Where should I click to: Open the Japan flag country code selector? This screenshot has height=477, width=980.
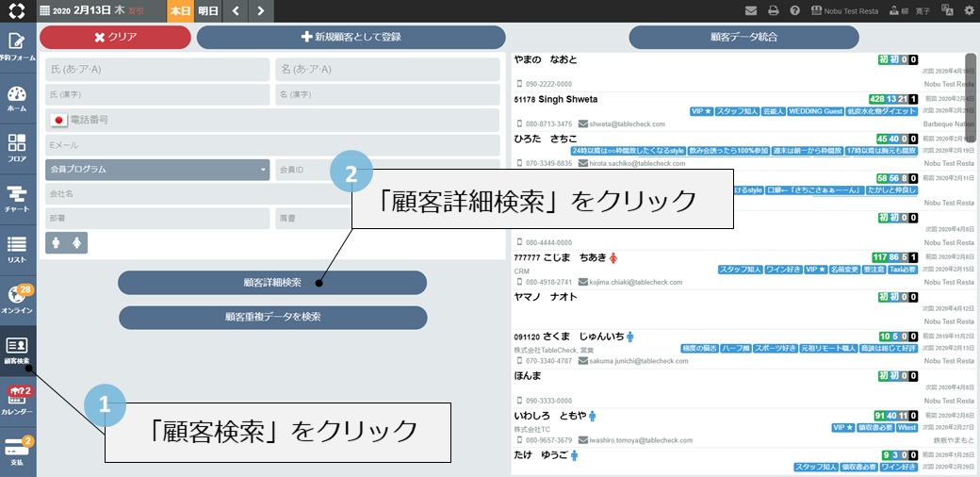(x=59, y=121)
